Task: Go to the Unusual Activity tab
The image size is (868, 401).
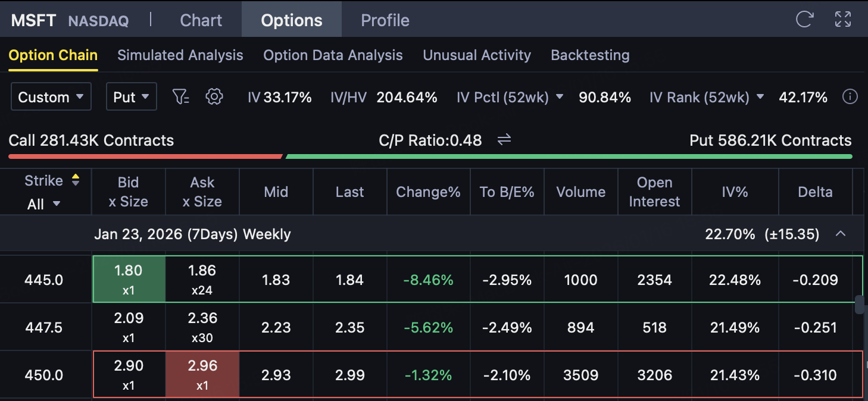Action: 476,55
